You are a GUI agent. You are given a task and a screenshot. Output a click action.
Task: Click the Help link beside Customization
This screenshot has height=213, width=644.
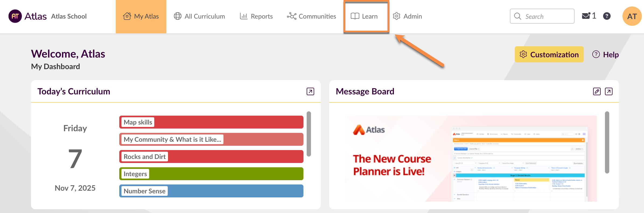click(605, 55)
